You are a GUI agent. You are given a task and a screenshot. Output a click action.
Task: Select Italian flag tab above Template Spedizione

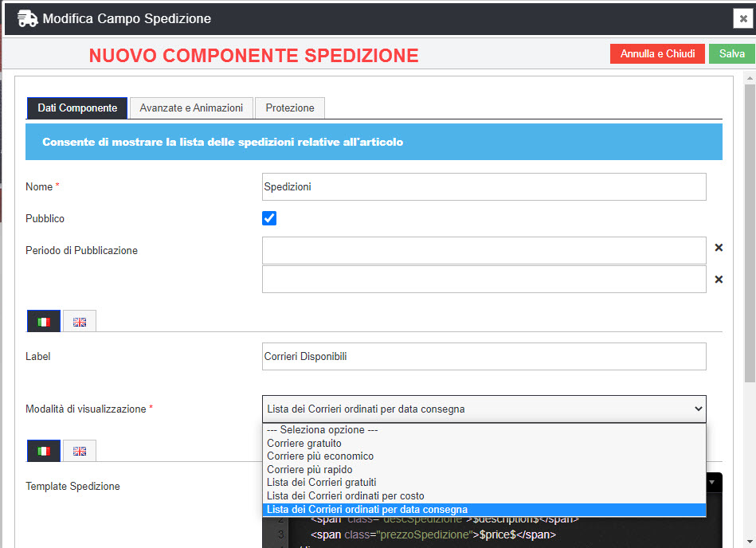coord(44,451)
